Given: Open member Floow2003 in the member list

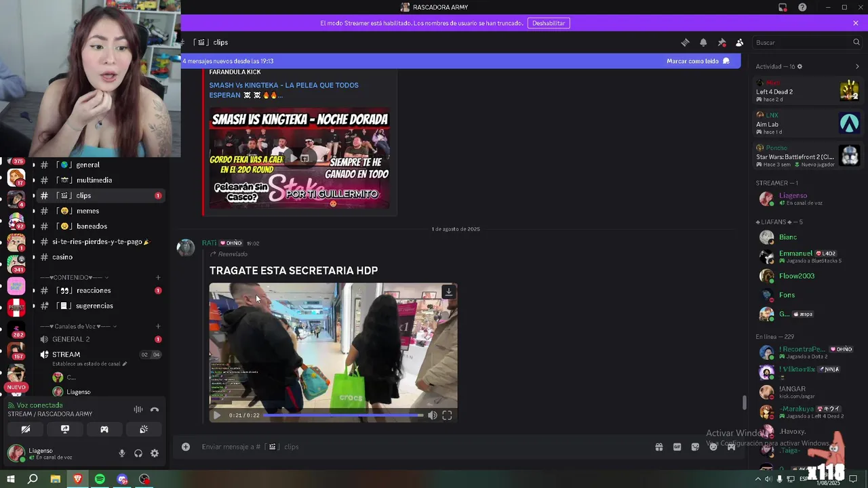Looking at the screenshot, I should (x=808, y=276).
